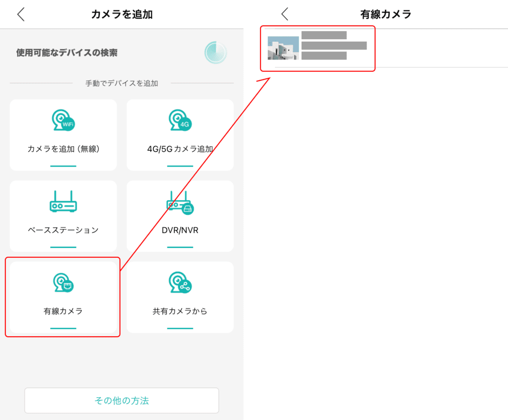Tap the shared camera icon

pyautogui.click(x=180, y=283)
